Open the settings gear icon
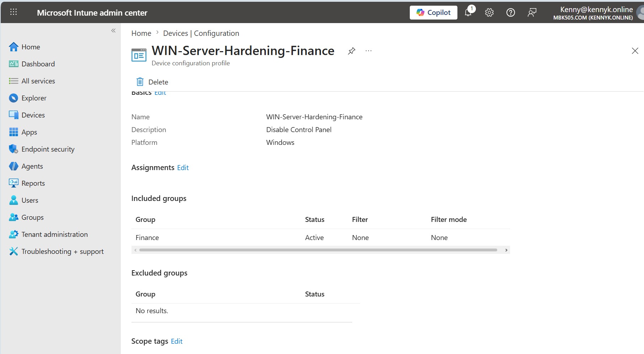The height and width of the screenshot is (354, 644). tap(489, 12)
